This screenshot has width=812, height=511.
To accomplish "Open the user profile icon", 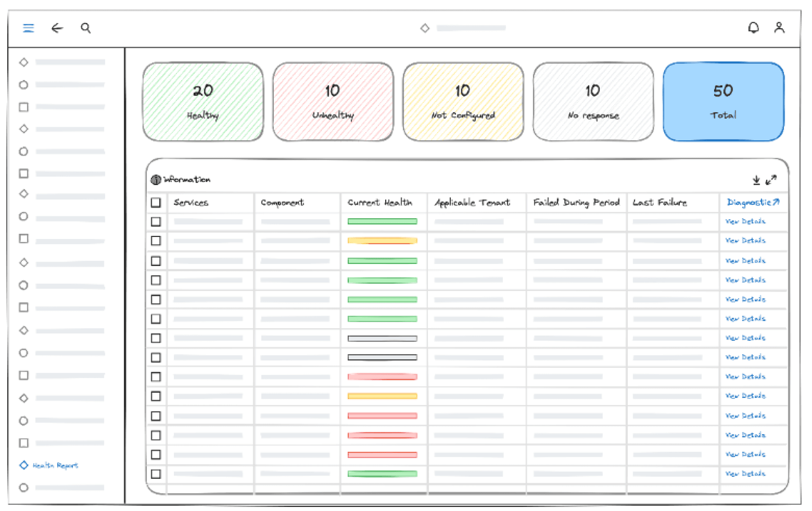I will 779,28.
